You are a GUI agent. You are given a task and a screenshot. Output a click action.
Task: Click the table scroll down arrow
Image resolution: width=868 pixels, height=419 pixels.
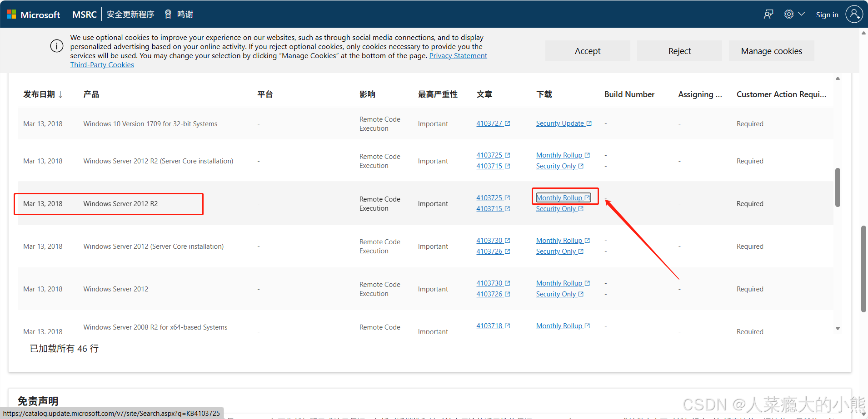click(838, 328)
